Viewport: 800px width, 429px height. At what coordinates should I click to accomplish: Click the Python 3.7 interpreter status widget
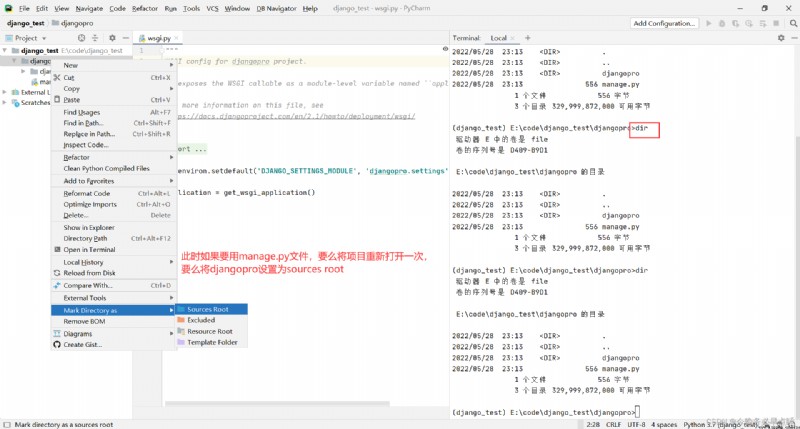(x=719, y=424)
